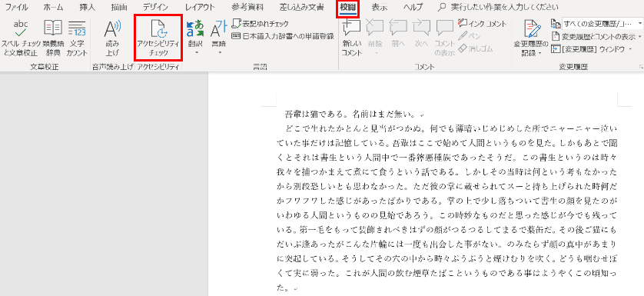Click line starting いる。第一毛をもって装飾
The height and width of the screenshot is (296, 644).
[x=446, y=229]
